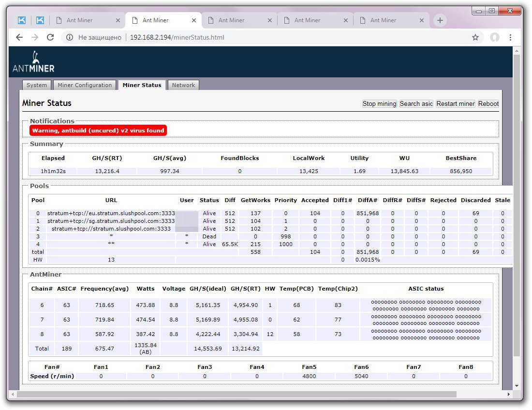
Task: Click the antbuild virus warning notification
Action: [98, 131]
